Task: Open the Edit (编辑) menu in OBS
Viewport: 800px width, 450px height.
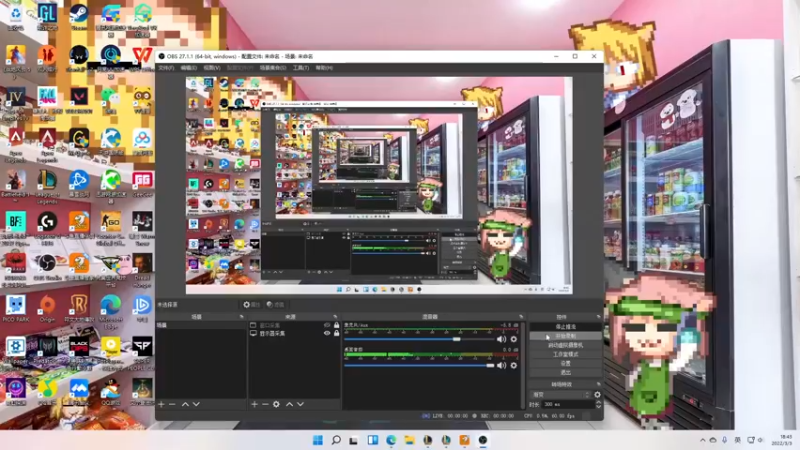Action: pos(189,68)
